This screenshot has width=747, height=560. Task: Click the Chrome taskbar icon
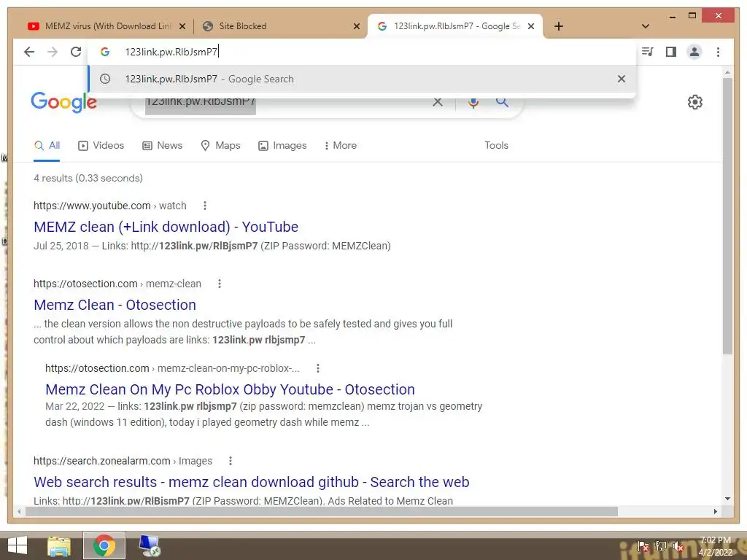click(104, 545)
